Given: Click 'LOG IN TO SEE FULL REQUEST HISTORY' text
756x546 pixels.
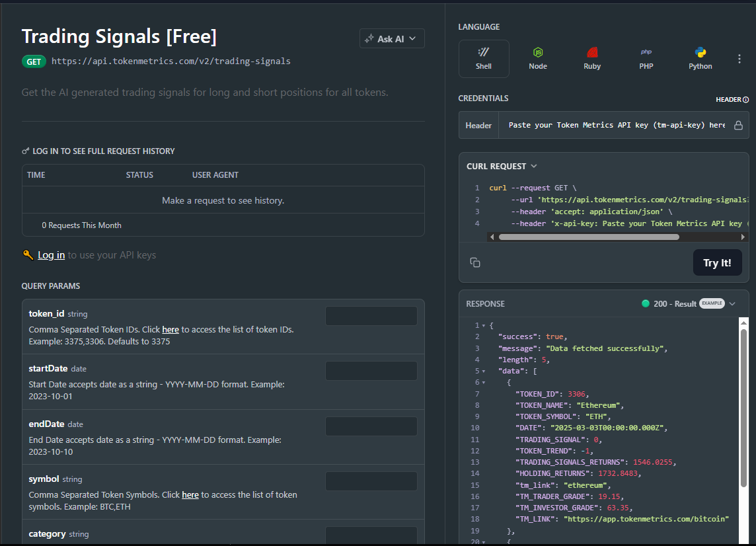Looking at the screenshot, I should 104,151.
